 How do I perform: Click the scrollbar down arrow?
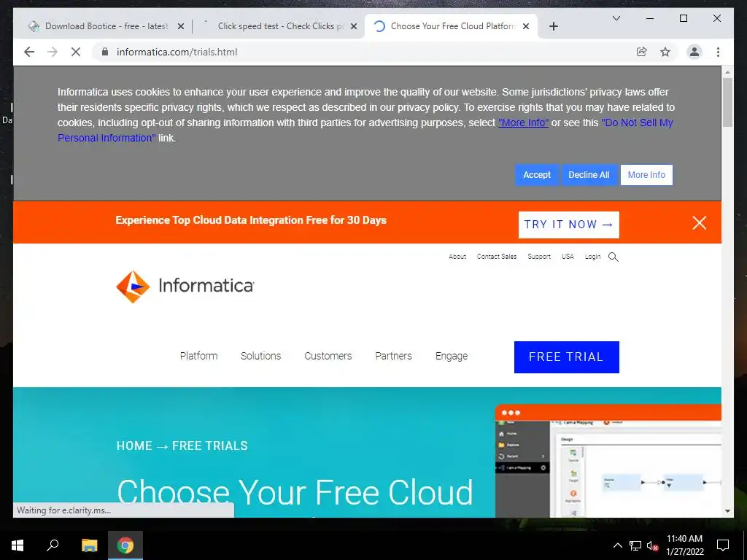[727, 511]
